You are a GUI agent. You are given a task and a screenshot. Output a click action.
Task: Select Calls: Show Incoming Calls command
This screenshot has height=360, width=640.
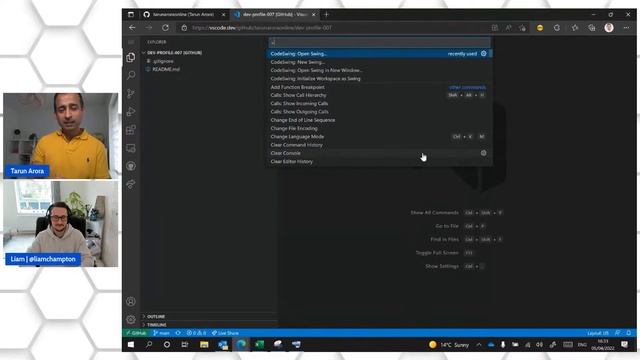pyautogui.click(x=380, y=103)
